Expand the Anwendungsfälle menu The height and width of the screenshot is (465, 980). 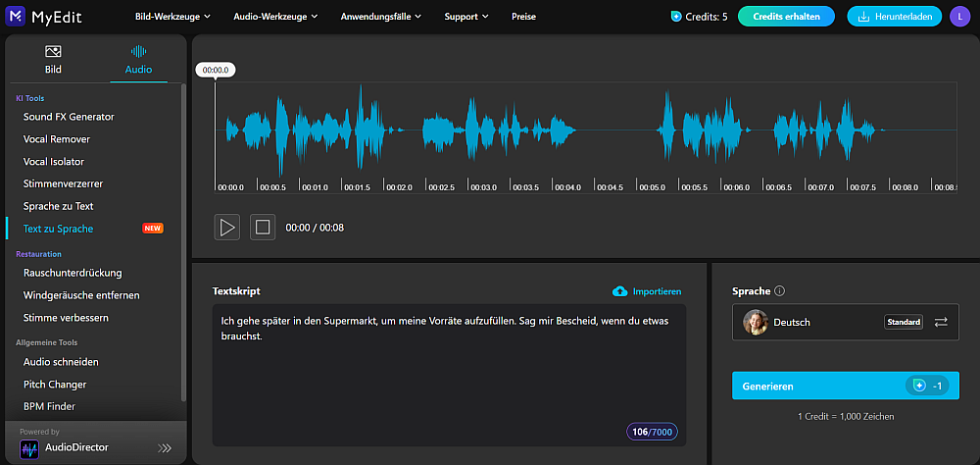381,17
